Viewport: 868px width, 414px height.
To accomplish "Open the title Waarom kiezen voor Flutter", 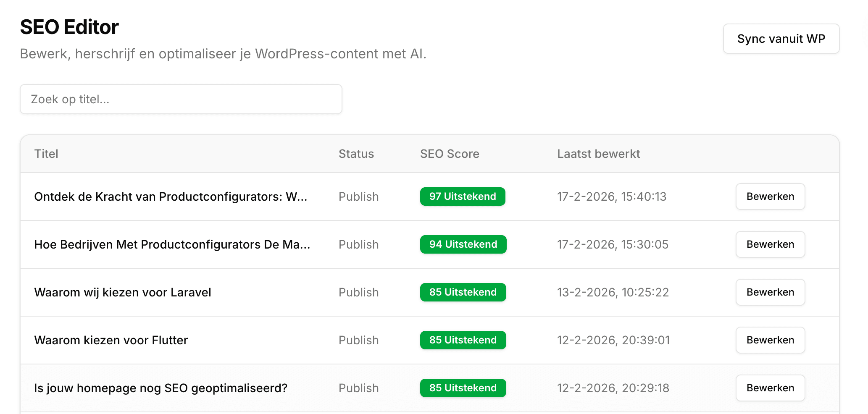I will pyautogui.click(x=111, y=340).
